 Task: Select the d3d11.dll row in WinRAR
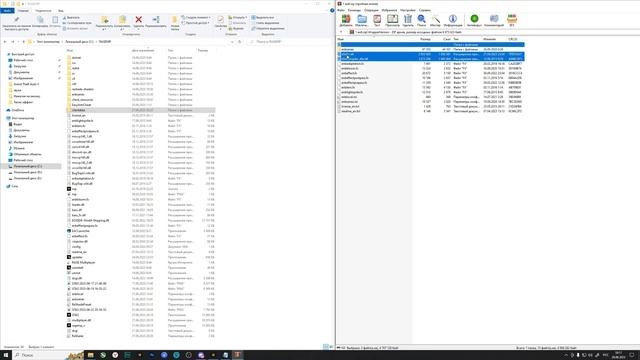pos(431,54)
